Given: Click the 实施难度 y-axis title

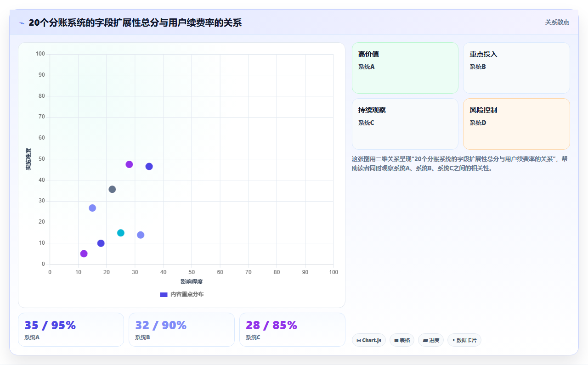Looking at the screenshot, I should pos(28,159).
